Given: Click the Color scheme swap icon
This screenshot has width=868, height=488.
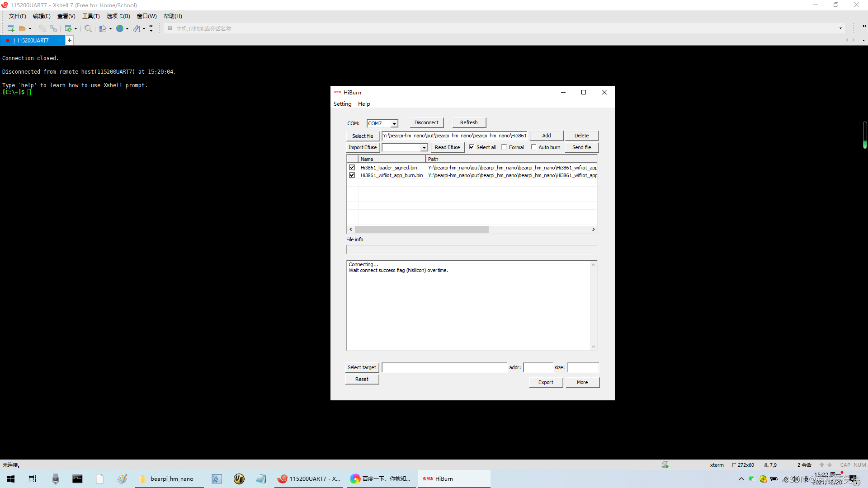Looking at the screenshot, I should (103, 28).
